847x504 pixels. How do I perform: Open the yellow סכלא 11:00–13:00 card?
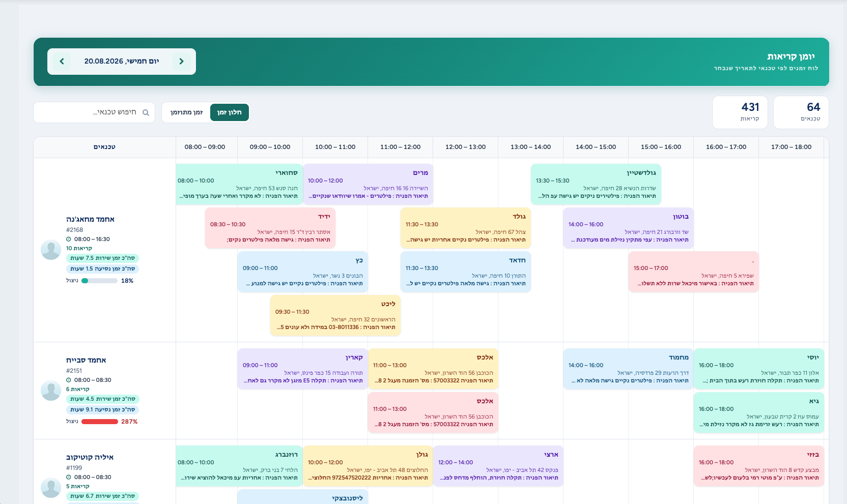click(433, 369)
